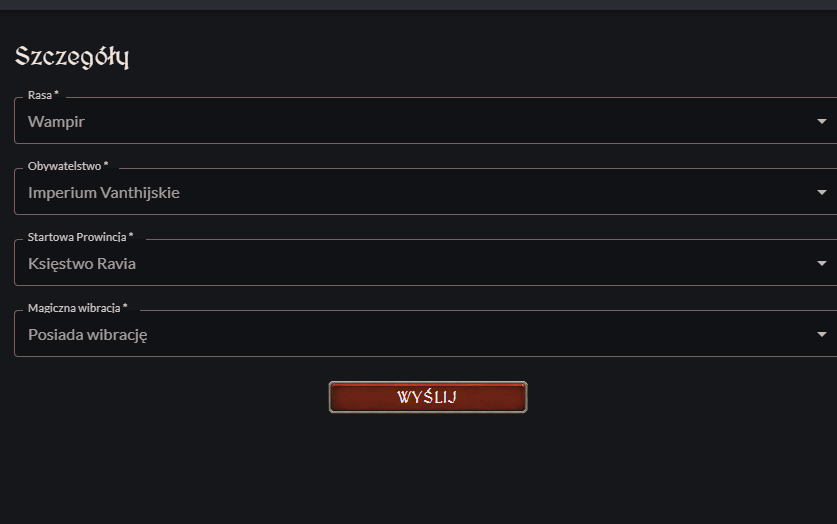The image size is (837, 524).
Task: Click the Księstwo Ravia selected value
Action: [x=82, y=264]
